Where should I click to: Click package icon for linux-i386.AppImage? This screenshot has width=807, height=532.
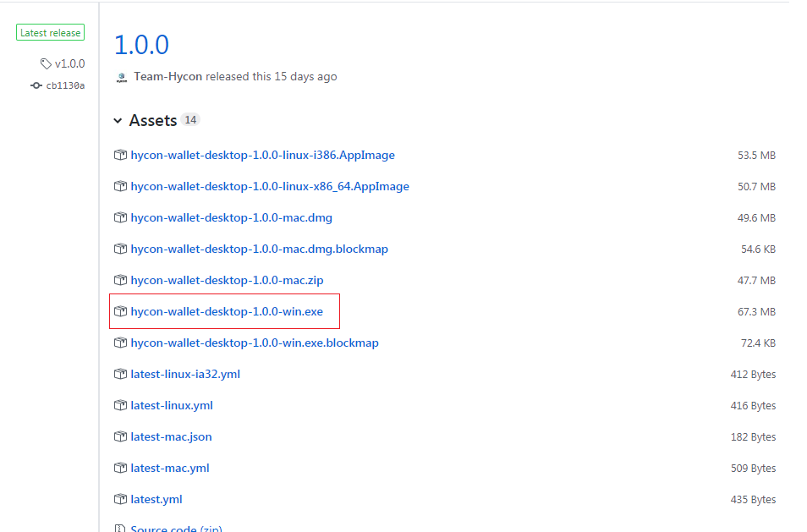120,155
